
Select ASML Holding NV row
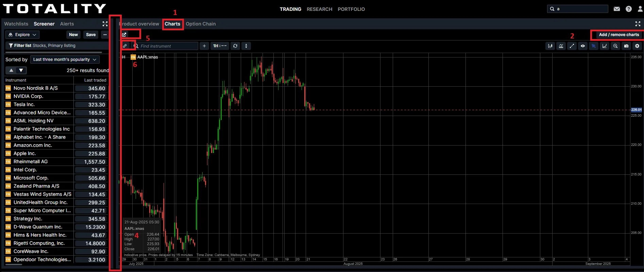tap(56, 121)
